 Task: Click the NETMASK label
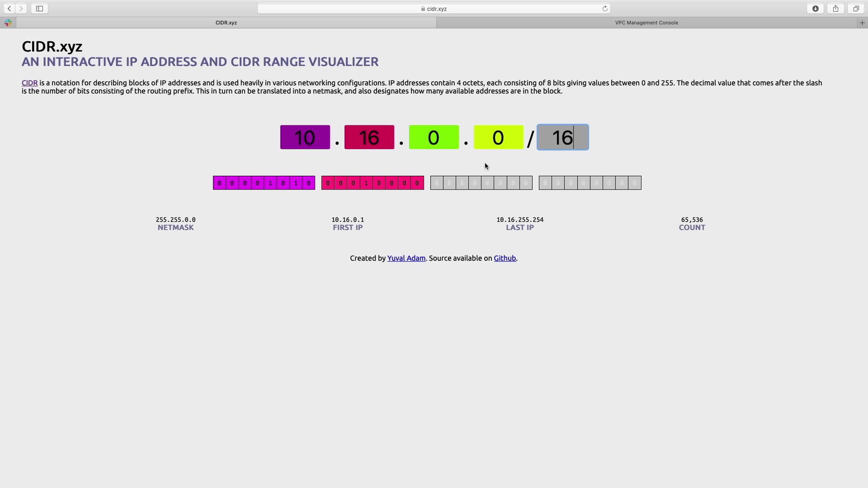(175, 227)
